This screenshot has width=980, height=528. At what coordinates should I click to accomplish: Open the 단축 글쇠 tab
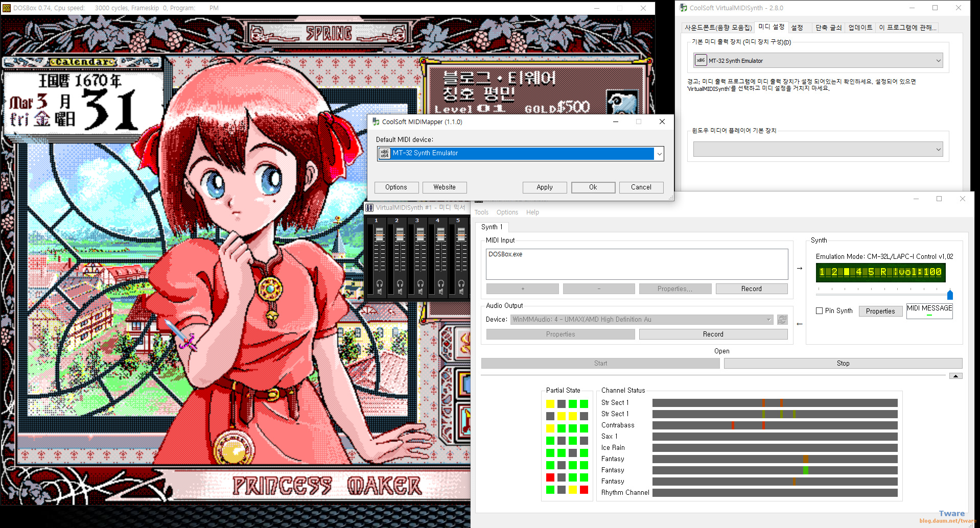pyautogui.click(x=828, y=28)
